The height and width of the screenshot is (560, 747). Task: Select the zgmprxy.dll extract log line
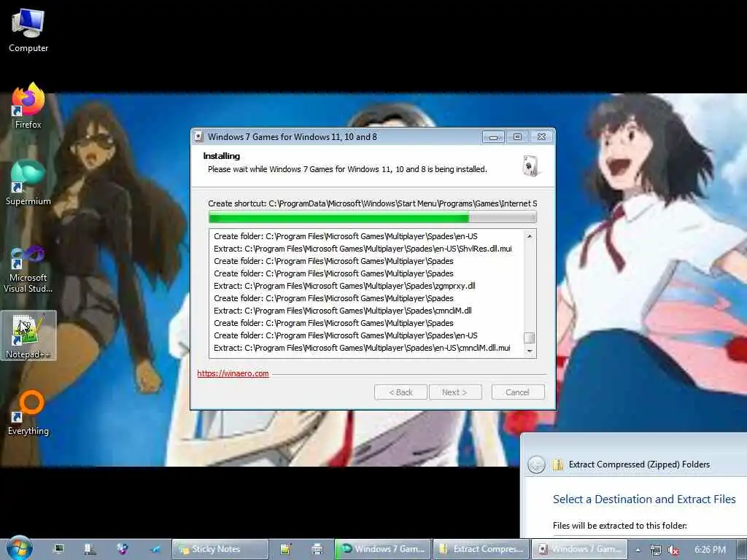(344, 286)
